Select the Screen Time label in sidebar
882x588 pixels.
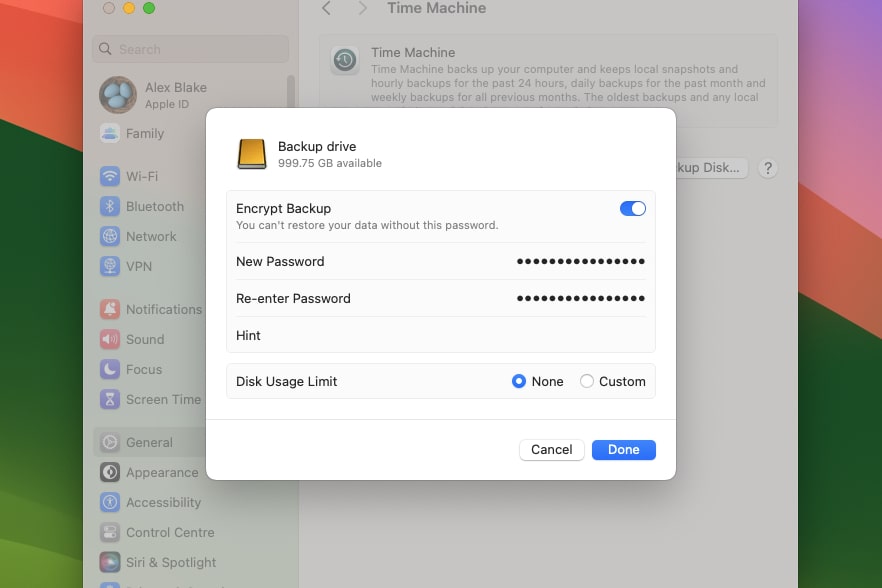(163, 400)
